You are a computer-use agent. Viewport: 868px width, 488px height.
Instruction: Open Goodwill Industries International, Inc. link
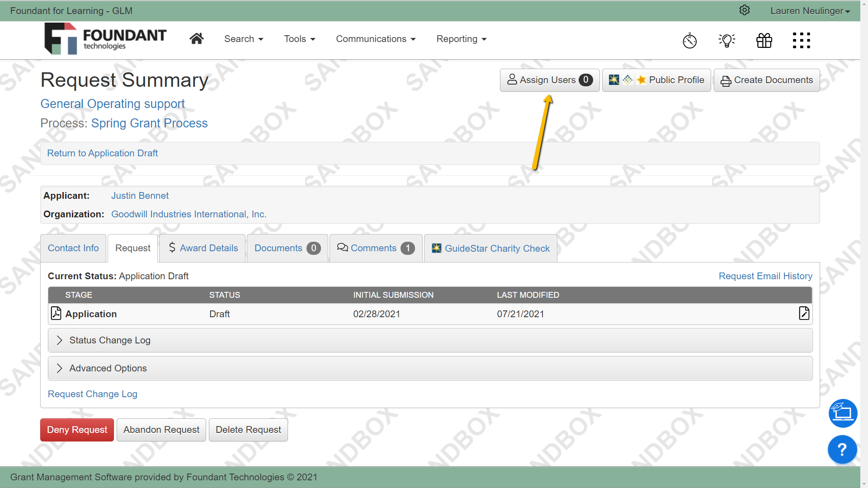click(189, 214)
